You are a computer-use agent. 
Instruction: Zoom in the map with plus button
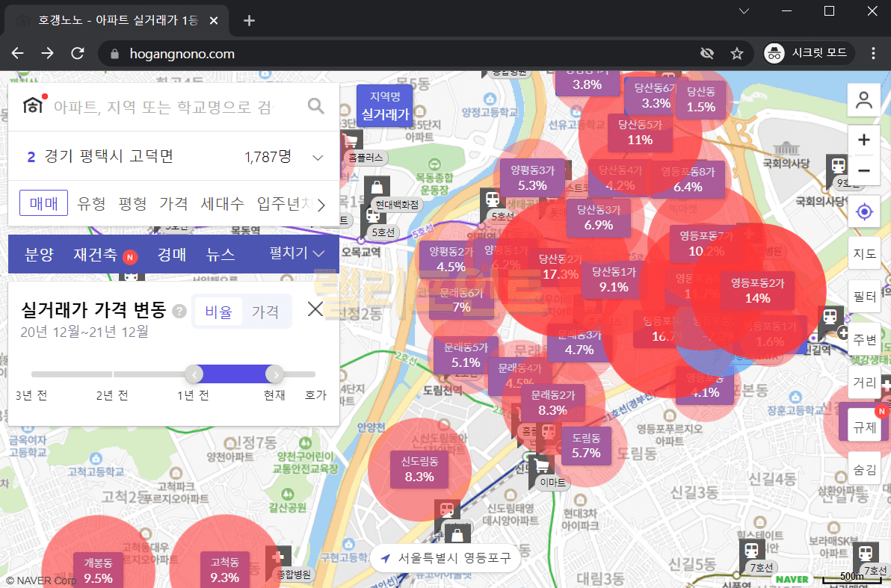(864, 140)
